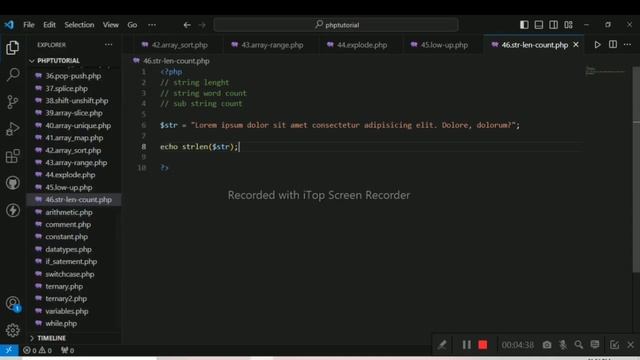Open 40.array-unique.php in explorer
Viewport: 640px width, 360px height.
(78, 126)
